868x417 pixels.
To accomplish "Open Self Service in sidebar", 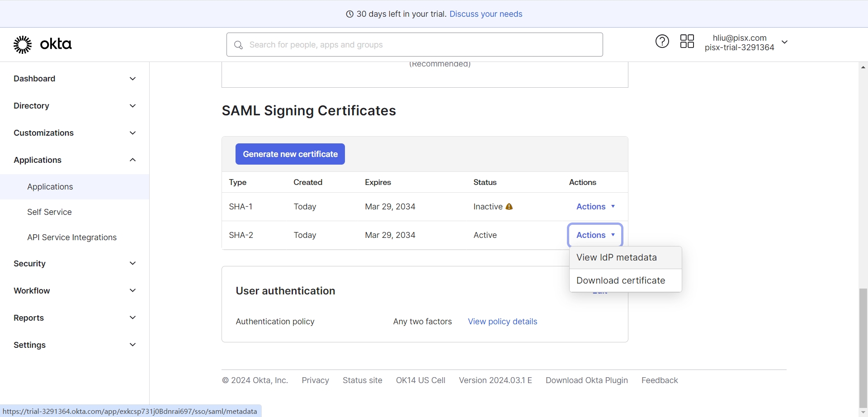I will [49, 212].
